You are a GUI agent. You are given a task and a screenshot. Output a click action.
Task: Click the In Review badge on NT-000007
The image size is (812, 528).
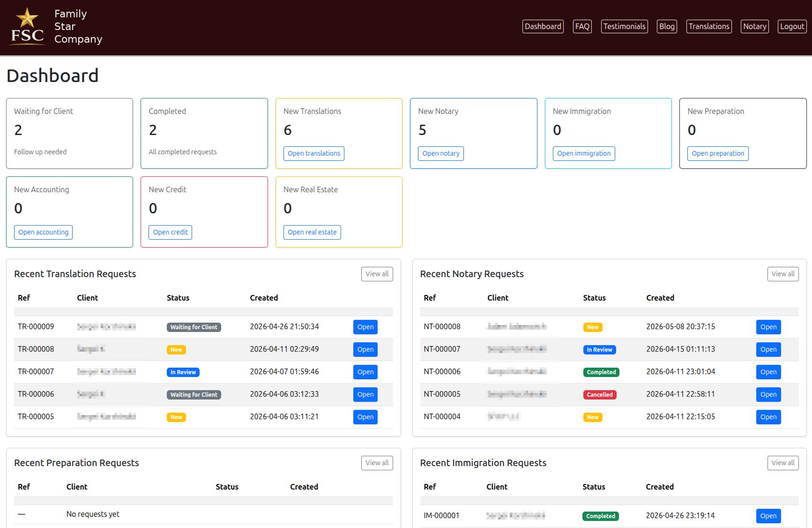[x=600, y=350]
